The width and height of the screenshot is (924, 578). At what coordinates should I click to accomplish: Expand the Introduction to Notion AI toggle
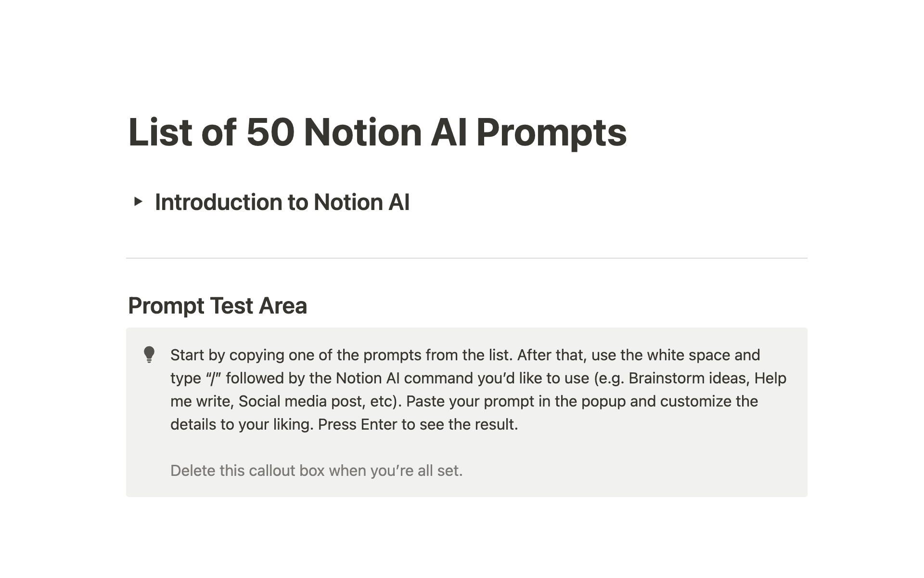point(138,201)
